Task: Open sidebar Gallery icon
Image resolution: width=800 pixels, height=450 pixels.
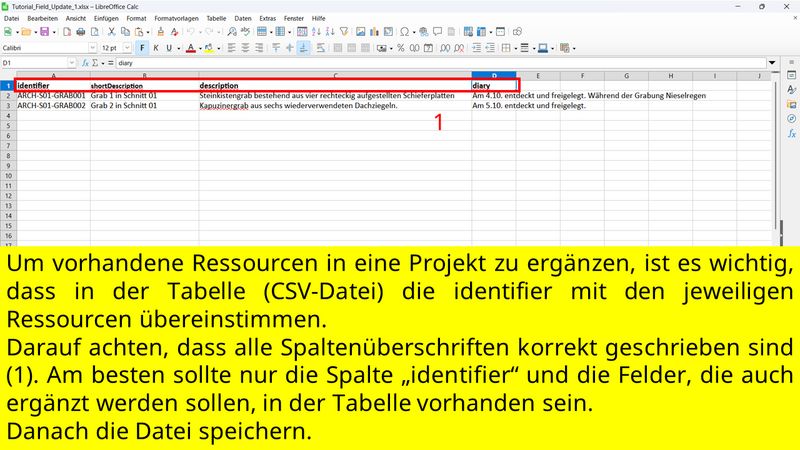Action: click(791, 104)
